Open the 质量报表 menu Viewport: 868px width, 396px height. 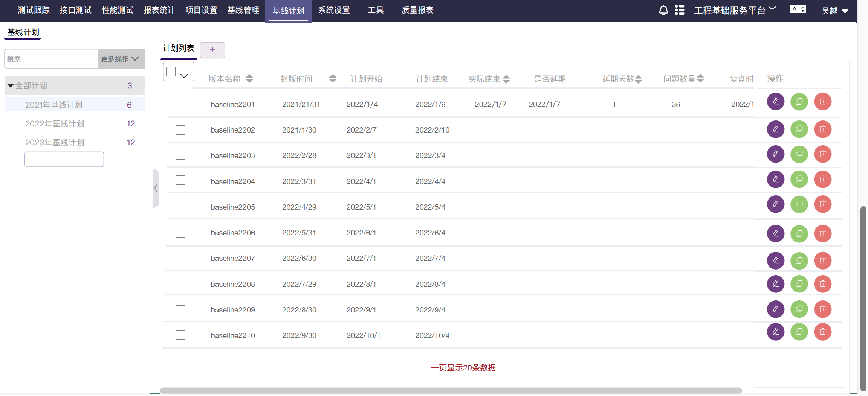[417, 10]
